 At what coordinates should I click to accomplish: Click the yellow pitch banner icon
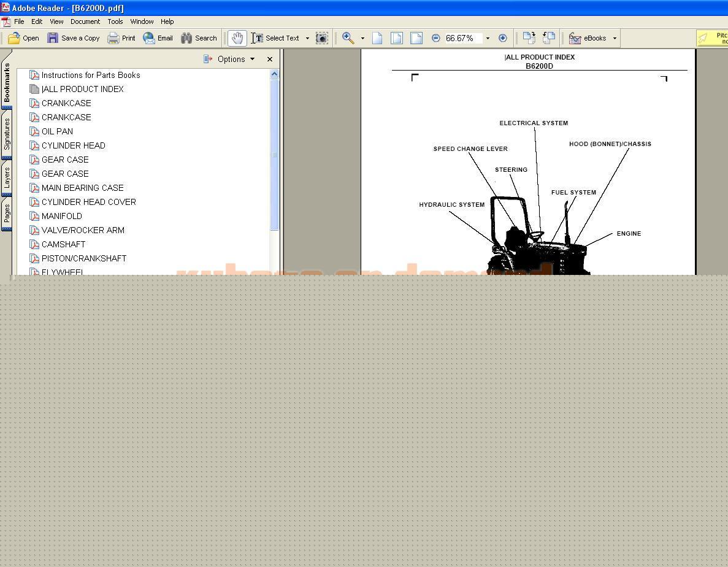pyautogui.click(x=703, y=38)
